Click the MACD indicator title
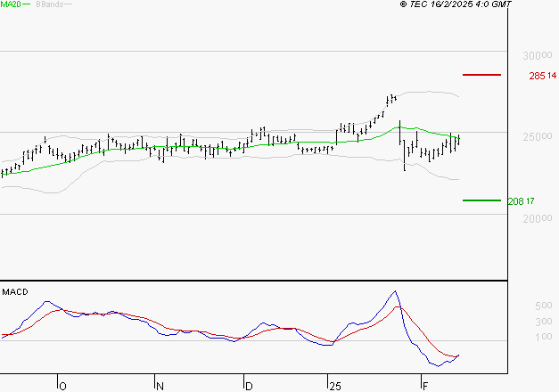The image size is (559, 392). click(x=15, y=292)
